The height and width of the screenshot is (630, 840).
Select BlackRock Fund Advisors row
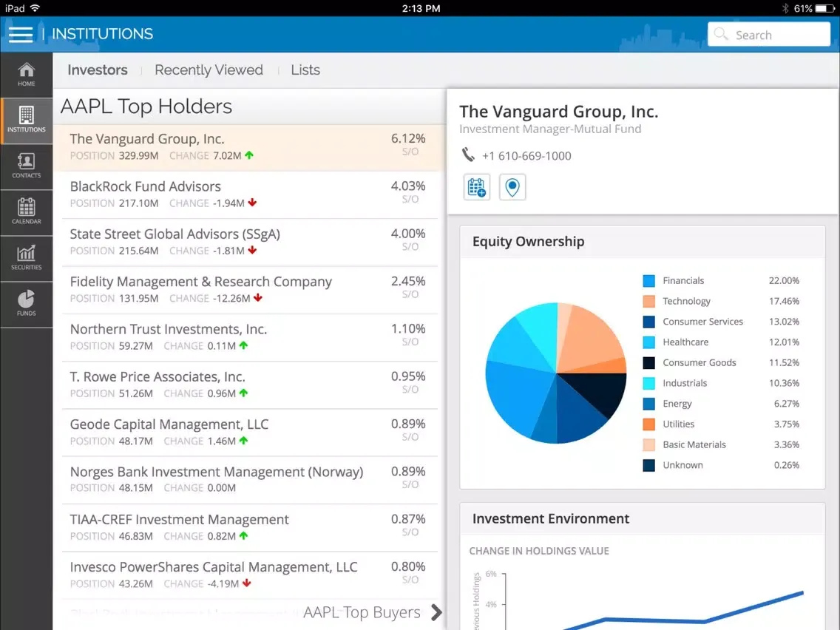[250, 194]
